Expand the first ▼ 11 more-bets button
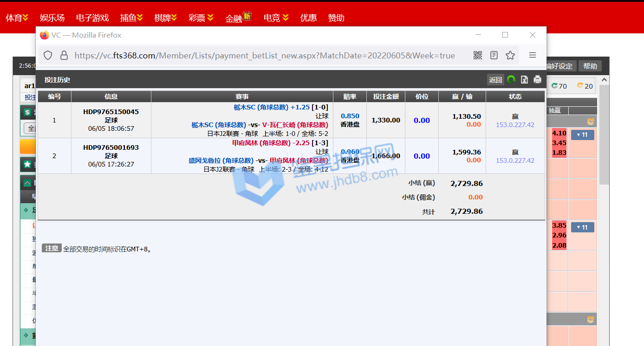Screen dimensions: 644x346 click(x=582, y=135)
